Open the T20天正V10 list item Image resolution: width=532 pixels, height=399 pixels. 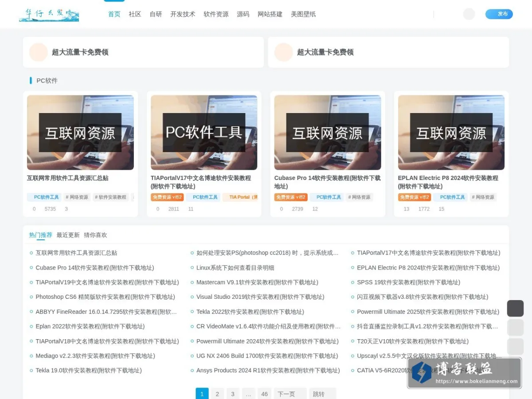tap(413, 341)
